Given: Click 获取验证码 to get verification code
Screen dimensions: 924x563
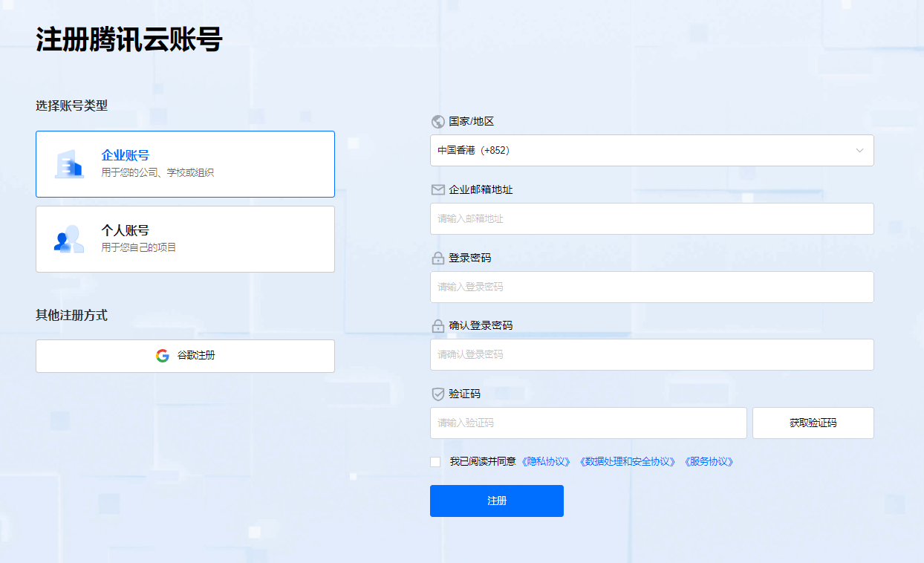Looking at the screenshot, I should pos(813,423).
